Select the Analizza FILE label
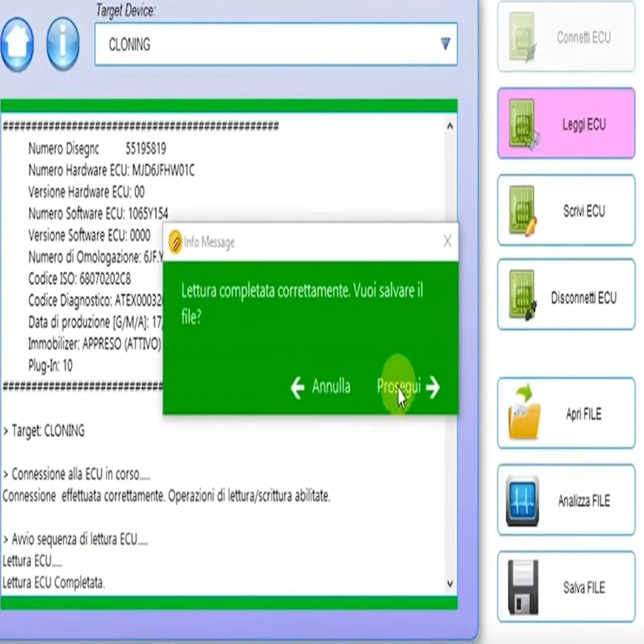Screen dimensions: 644x644 [584, 500]
